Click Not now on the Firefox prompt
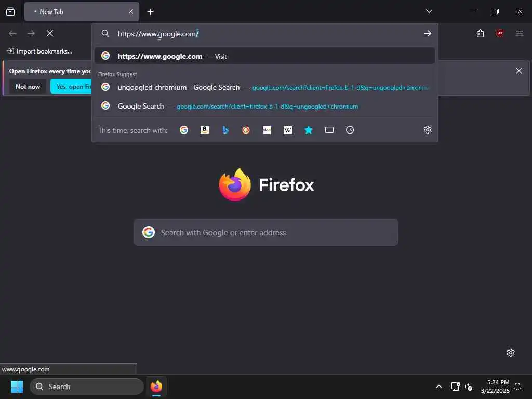 click(x=28, y=87)
